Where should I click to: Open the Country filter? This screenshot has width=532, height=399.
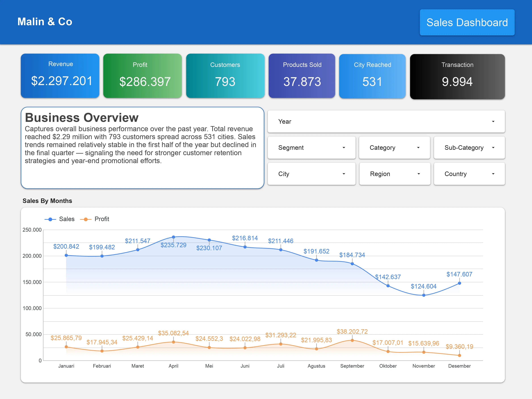click(x=469, y=174)
